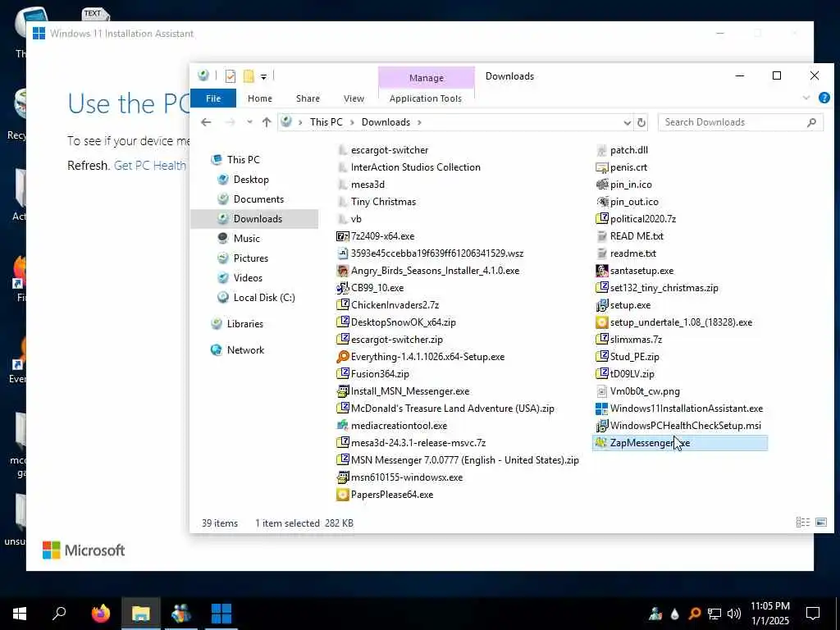Open Desktop in the navigation pane
The height and width of the screenshot is (630, 840).
click(x=251, y=180)
